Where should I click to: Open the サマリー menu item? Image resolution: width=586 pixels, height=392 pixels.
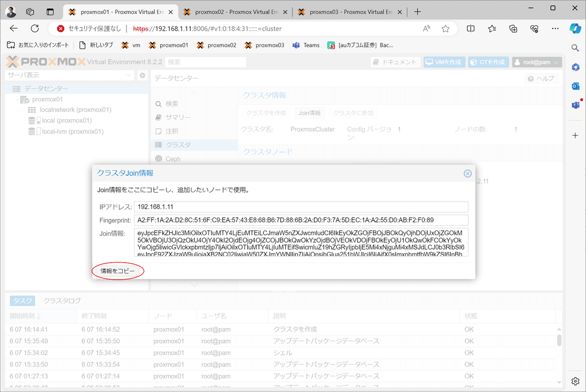[x=194, y=118]
